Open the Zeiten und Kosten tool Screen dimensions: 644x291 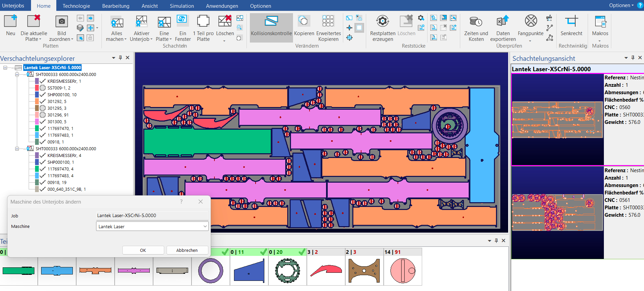(476, 22)
